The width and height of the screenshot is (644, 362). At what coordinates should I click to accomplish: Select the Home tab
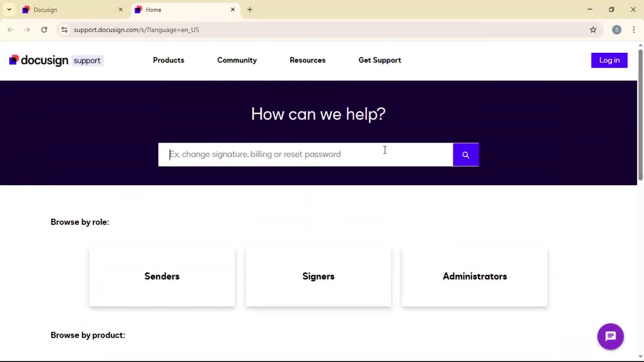click(185, 10)
